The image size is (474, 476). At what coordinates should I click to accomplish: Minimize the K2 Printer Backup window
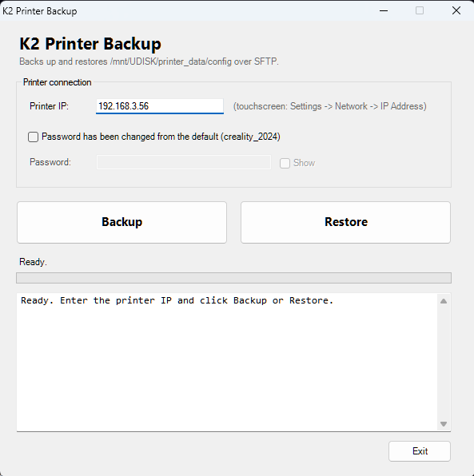[384, 10]
